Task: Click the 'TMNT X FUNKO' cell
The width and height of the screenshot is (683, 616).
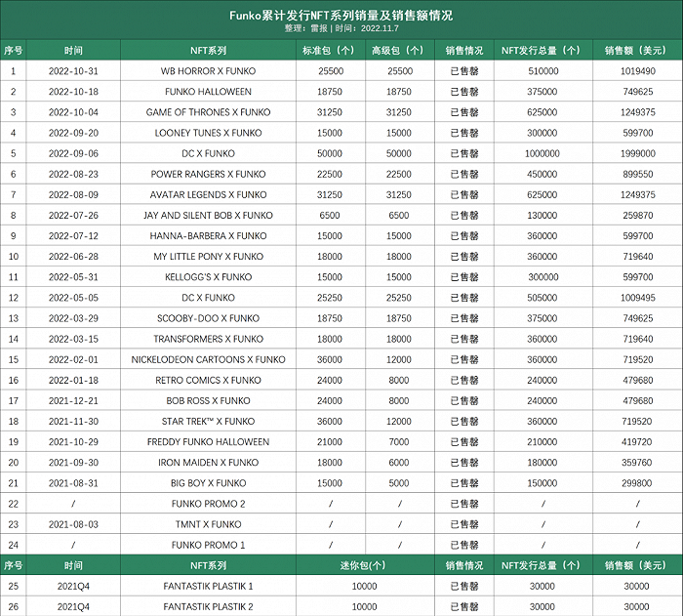Action: (x=208, y=524)
